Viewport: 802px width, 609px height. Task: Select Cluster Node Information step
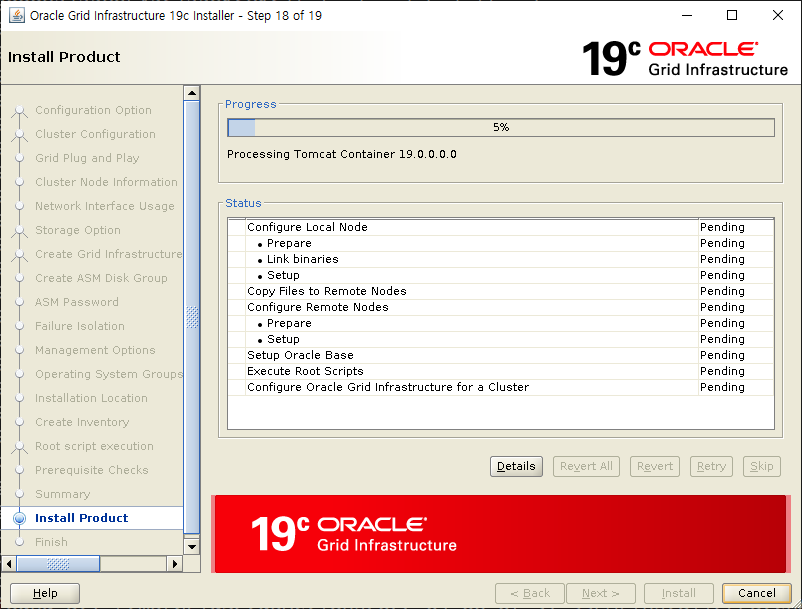106,183
